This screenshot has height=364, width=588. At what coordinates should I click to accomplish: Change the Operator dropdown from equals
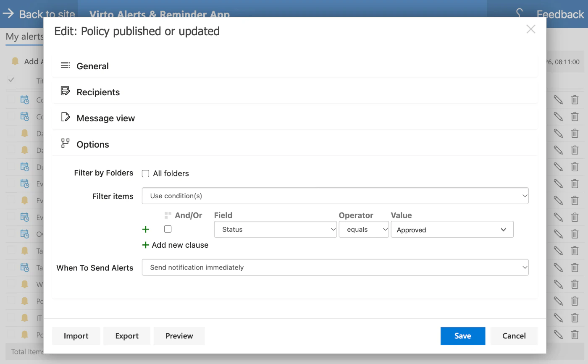(364, 230)
